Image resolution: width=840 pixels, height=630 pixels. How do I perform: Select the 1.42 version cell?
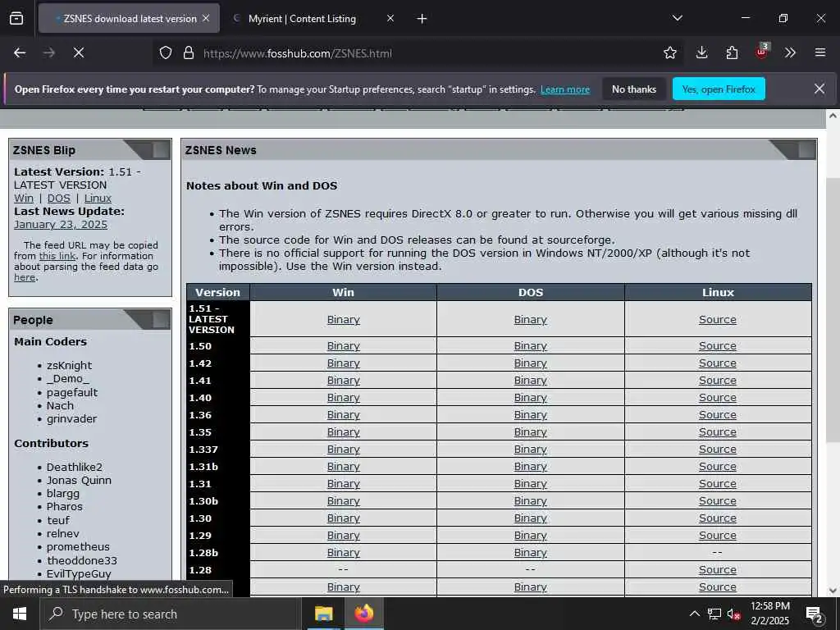(218, 363)
